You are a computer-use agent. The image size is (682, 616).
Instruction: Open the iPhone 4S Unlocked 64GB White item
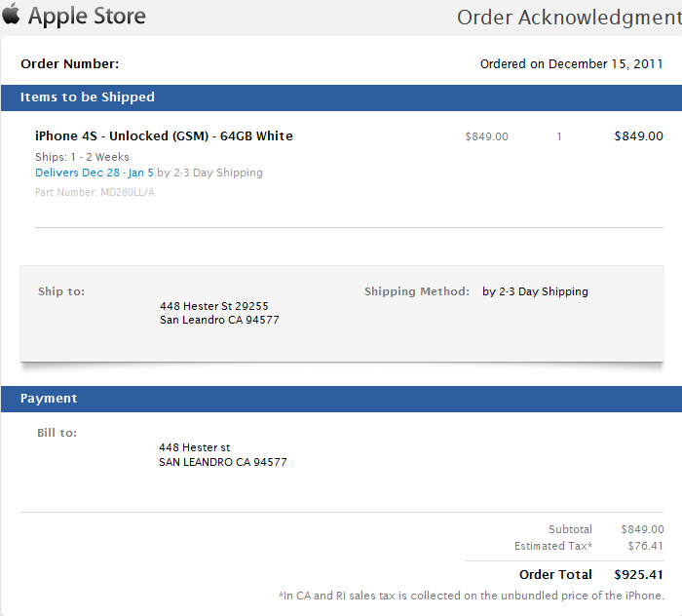pyautogui.click(x=164, y=136)
